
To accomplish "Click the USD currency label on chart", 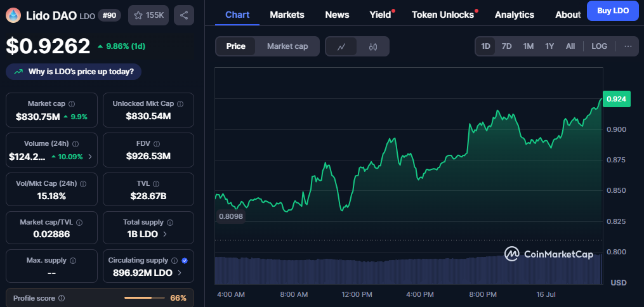I will pyautogui.click(x=619, y=283).
